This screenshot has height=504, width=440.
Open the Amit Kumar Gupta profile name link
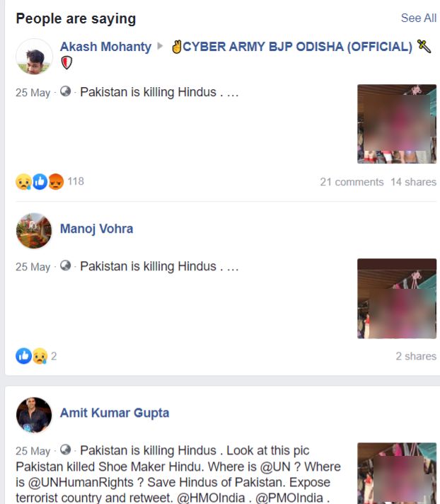115,413
